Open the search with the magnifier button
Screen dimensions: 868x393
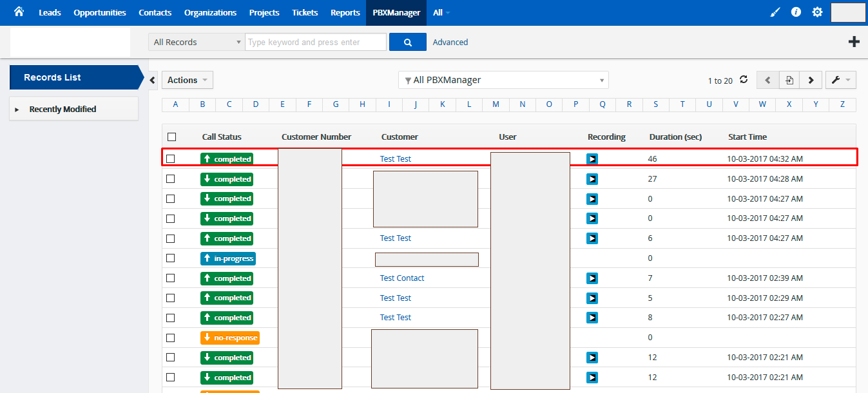click(407, 41)
